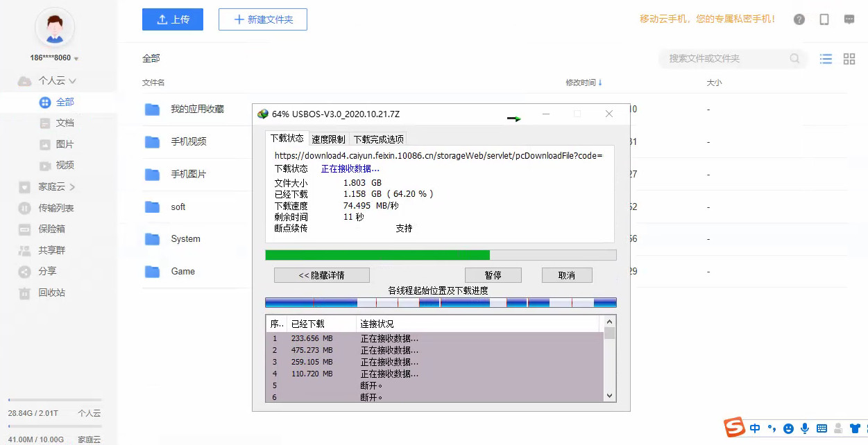Click the search magnifier icon

click(795, 59)
